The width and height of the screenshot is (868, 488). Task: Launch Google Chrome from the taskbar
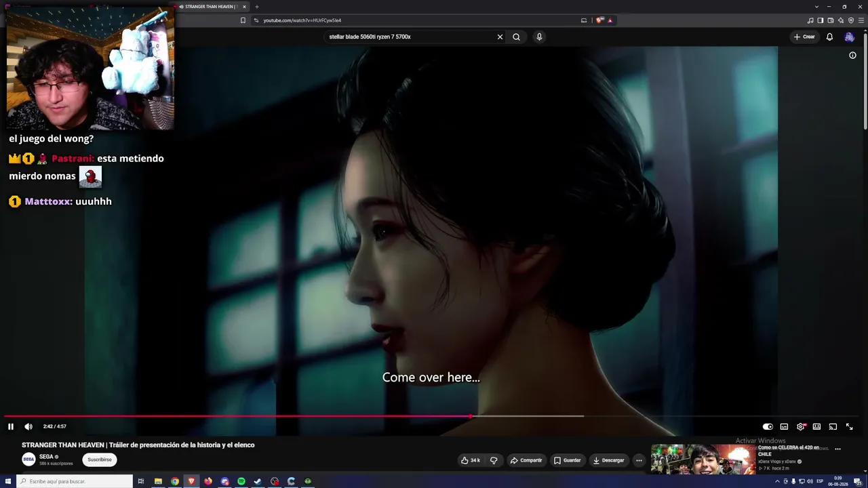point(175,481)
